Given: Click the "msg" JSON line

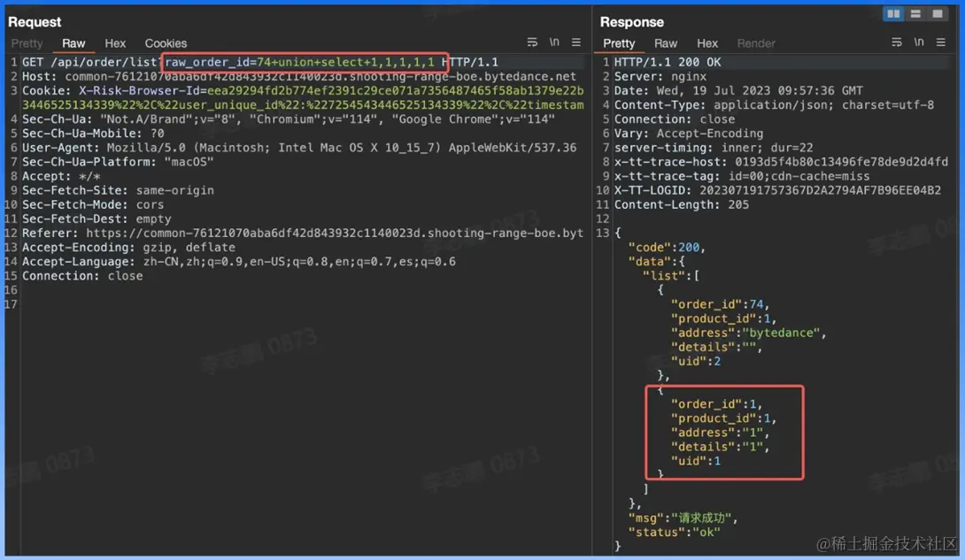Looking at the screenshot, I should (x=683, y=518).
